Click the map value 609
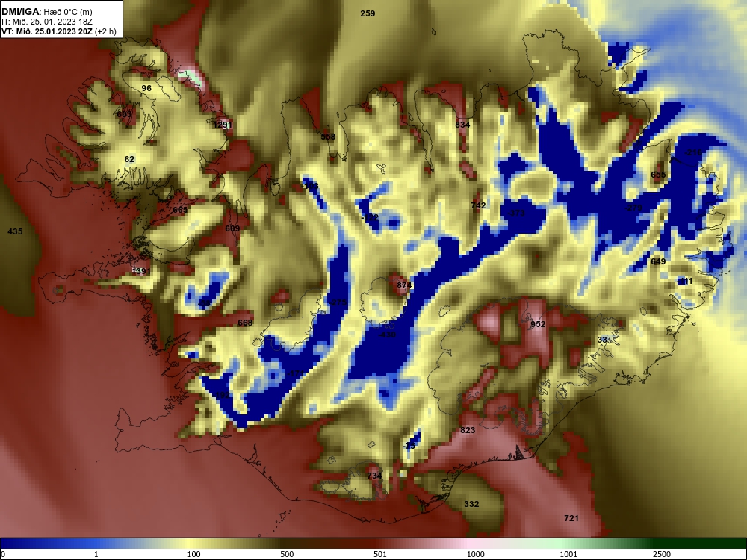The height and width of the screenshot is (560, 747). [232, 228]
